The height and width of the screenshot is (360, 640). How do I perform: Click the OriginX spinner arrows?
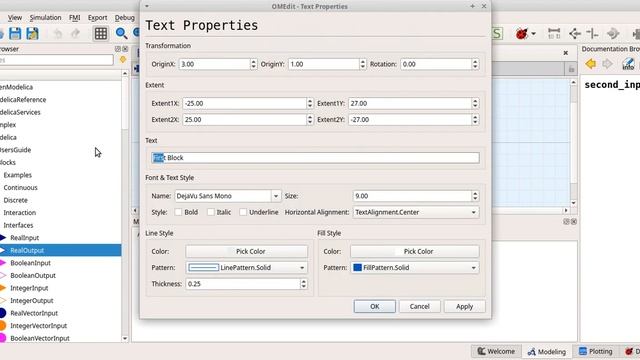point(253,64)
